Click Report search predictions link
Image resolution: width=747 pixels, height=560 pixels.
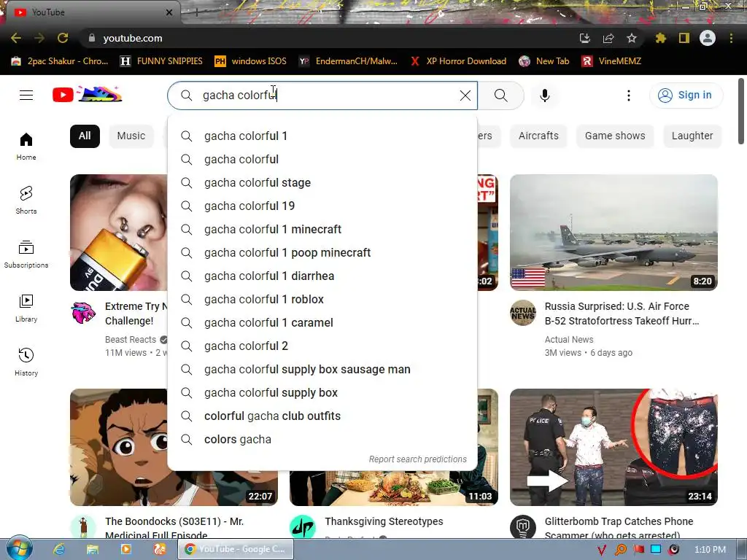point(418,459)
